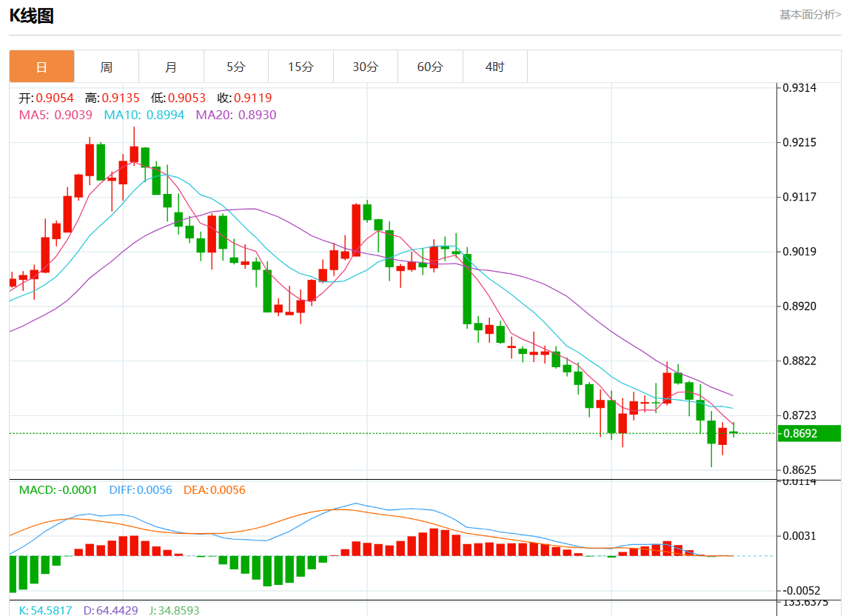Click the K:54.5817 KDJ value

point(45,610)
